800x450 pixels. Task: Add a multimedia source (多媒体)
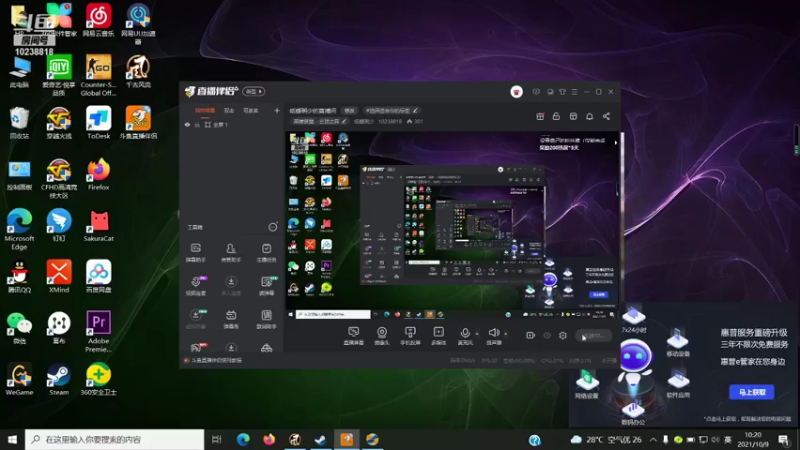pyautogui.click(x=438, y=336)
